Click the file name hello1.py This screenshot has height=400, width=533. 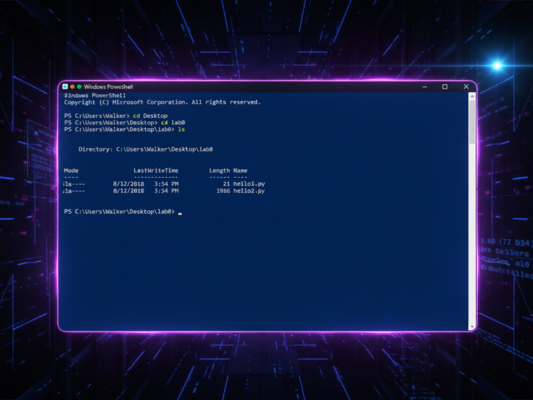[x=249, y=184]
